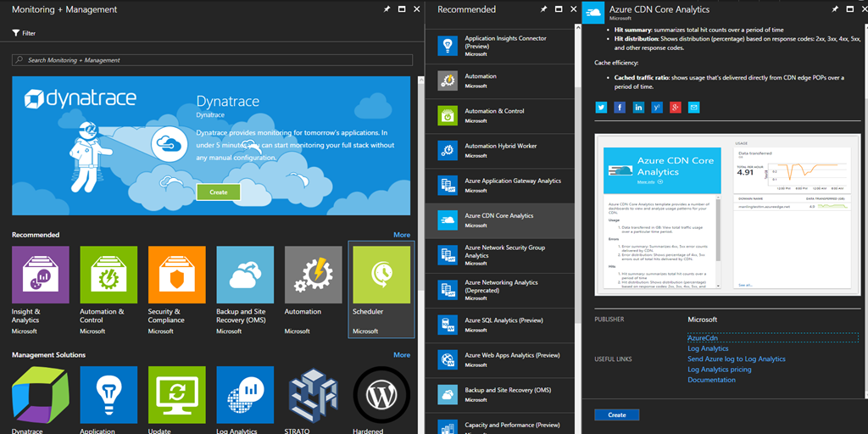Open the Filter option
The height and width of the screenshot is (434, 868).
point(24,33)
